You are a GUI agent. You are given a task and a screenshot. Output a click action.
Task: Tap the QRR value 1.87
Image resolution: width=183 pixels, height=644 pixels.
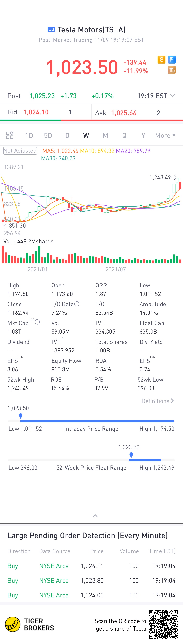pos(101,294)
